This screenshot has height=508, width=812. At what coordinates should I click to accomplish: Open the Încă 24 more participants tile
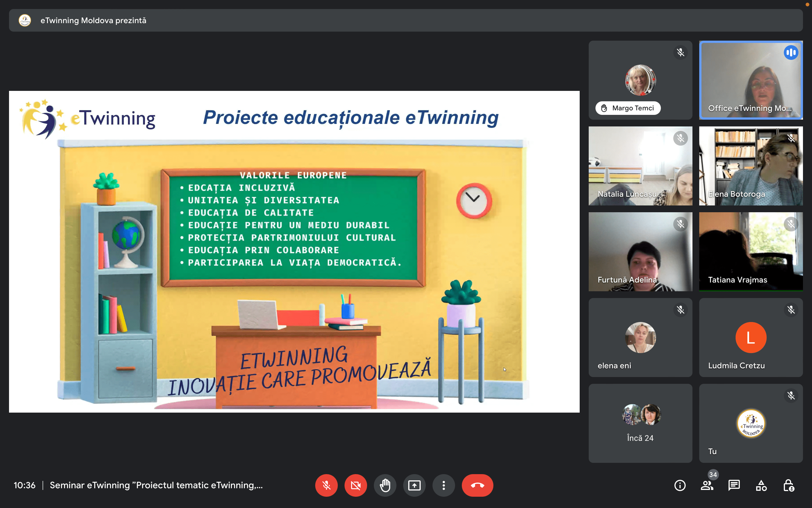[x=640, y=423]
